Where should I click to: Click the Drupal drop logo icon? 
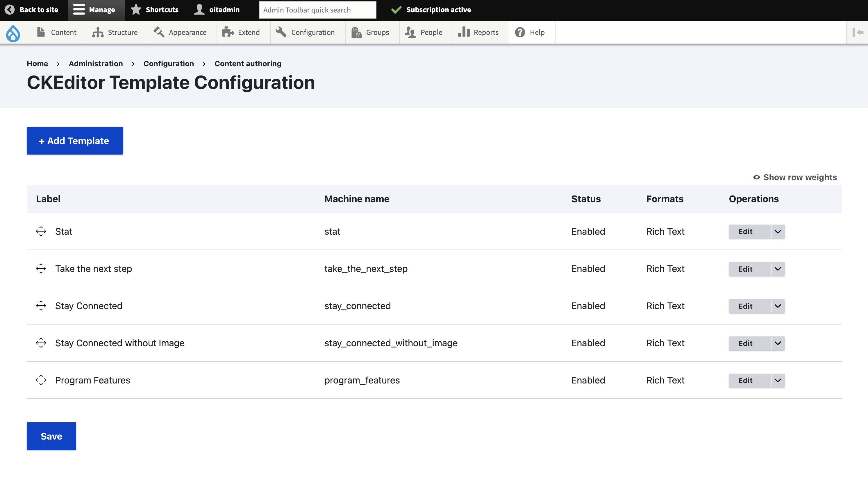coord(13,33)
